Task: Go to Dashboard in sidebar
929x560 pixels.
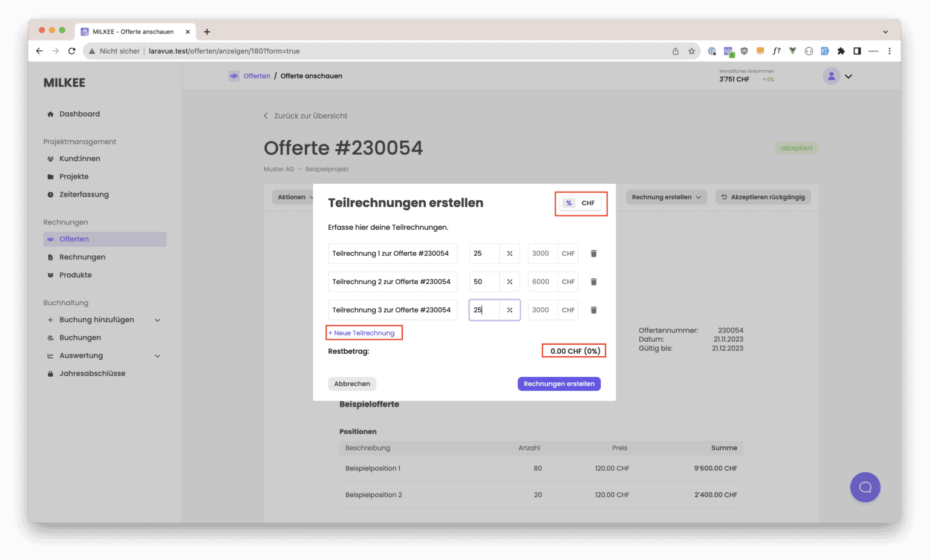Action: tap(79, 114)
